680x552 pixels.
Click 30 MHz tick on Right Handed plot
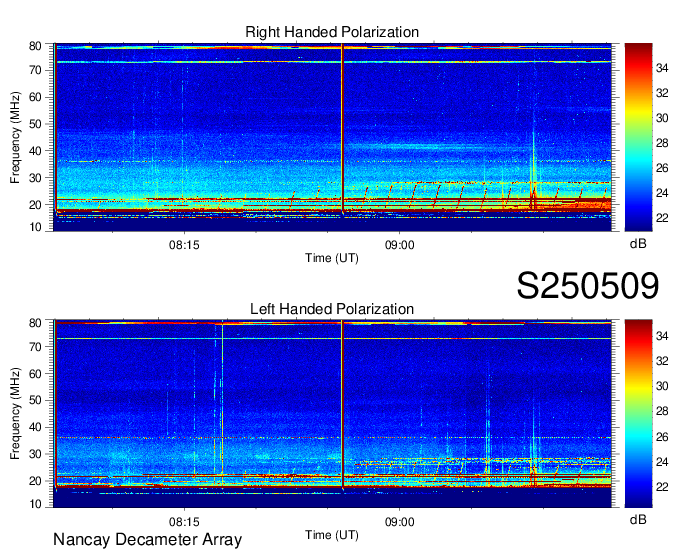35,178
